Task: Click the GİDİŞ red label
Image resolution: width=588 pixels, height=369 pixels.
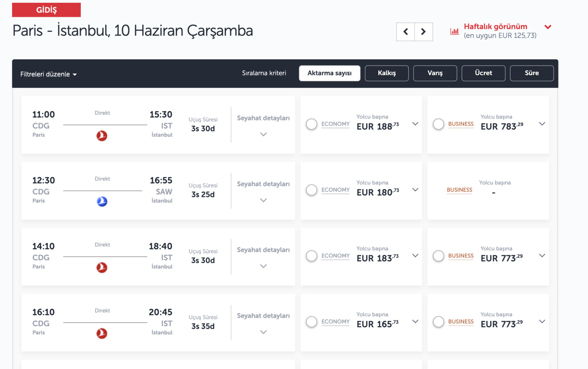Action: [x=46, y=10]
